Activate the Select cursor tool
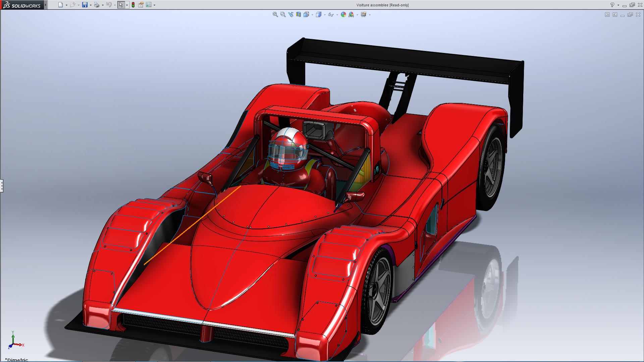Screen dimensions: 644x362 [121, 5]
